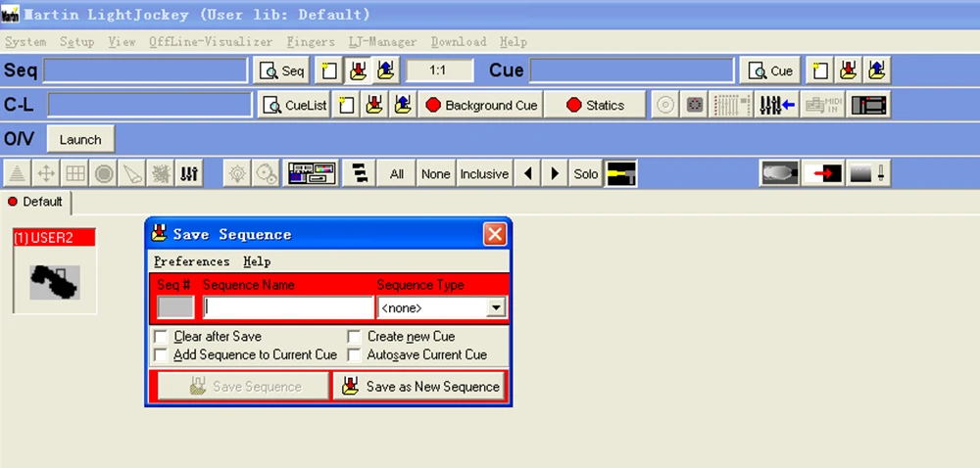The width and height of the screenshot is (980, 468).
Task: Click the next fixture right arrow
Action: point(555,173)
